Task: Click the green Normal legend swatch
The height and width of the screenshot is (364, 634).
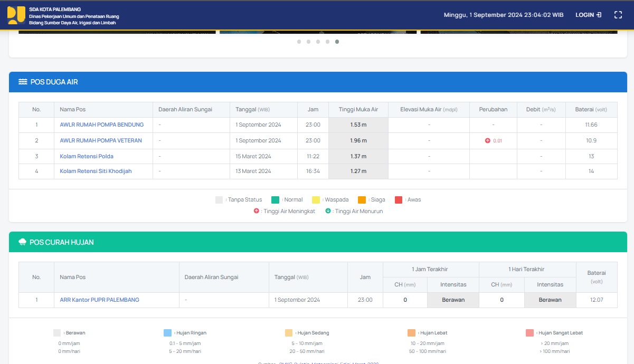Action: coord(275,200)
